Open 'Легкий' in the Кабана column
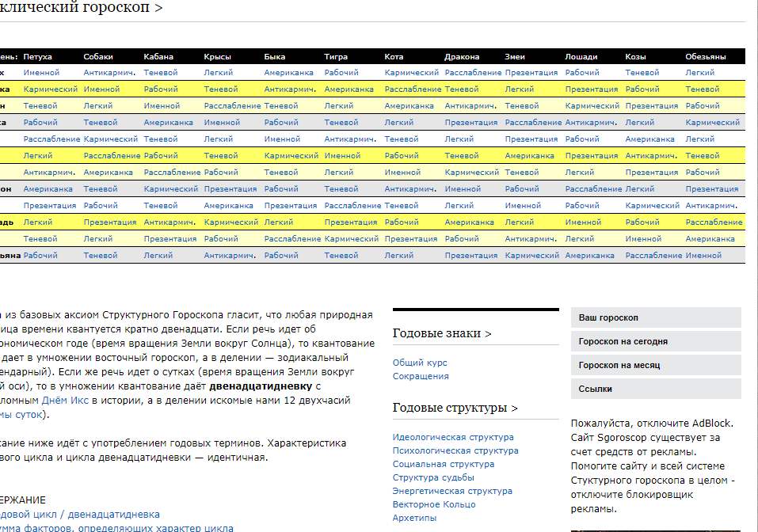This screenshot has width=758, height=532. click(158, 256)
